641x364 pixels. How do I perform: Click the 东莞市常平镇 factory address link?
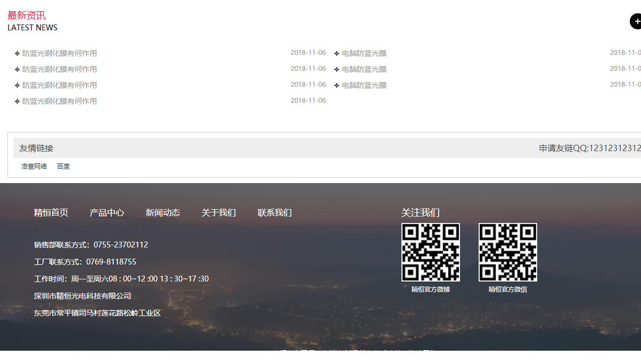click(97, 313)
